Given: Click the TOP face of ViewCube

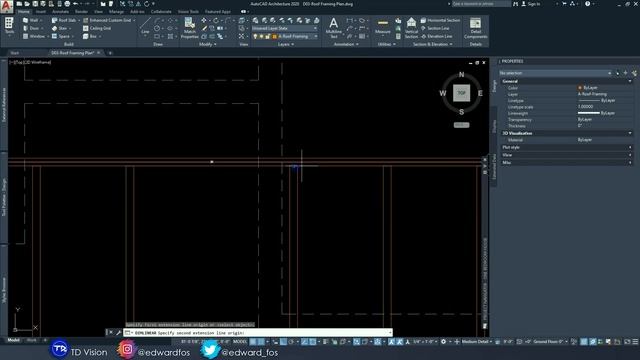Looking at the screenshot, I should 461,93.
